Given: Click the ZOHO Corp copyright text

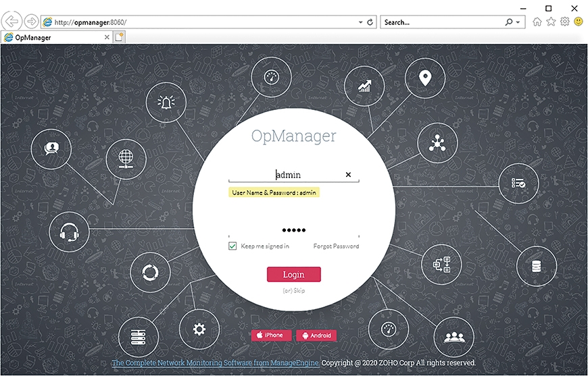Looking at the screenshot, I should pos(399,363).
